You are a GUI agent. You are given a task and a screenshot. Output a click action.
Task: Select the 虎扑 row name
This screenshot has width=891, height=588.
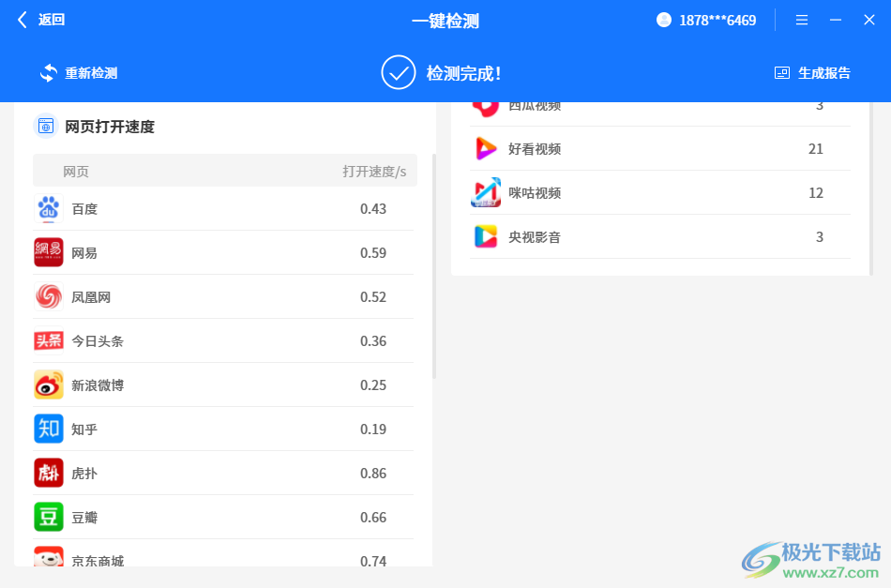click(x=84, y=474)
